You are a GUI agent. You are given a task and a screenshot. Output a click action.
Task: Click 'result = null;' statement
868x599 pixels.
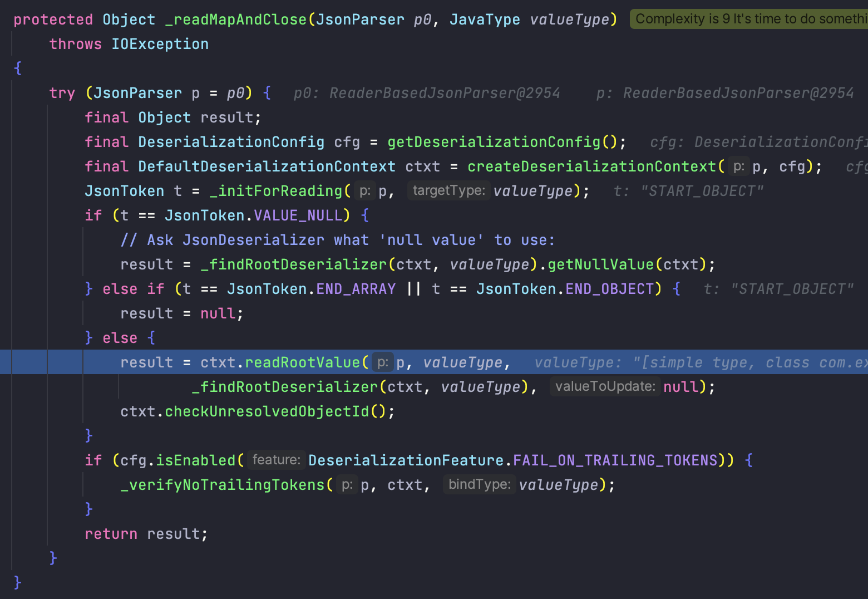(182, 313)
